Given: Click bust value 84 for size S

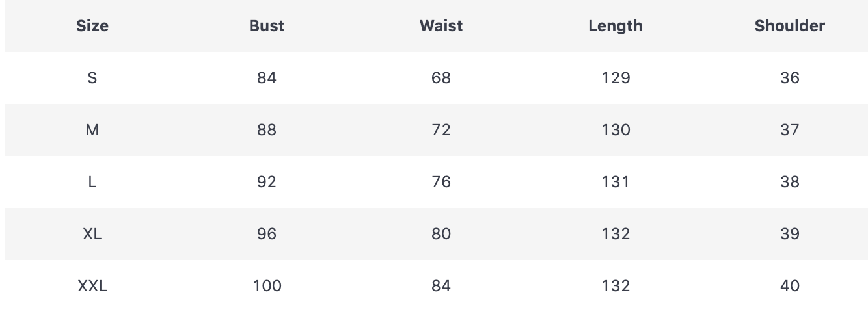Looking at the screenshot, I should [267, 78].
